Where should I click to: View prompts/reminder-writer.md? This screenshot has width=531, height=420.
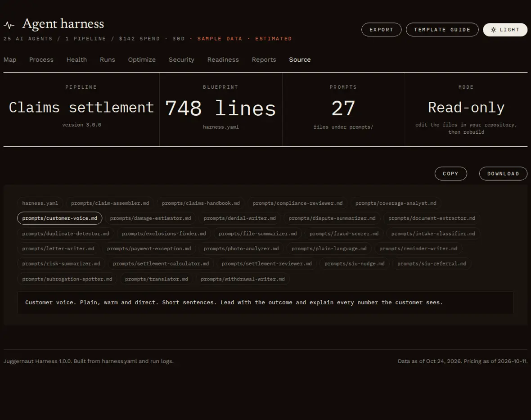click(x=418, y=248)
